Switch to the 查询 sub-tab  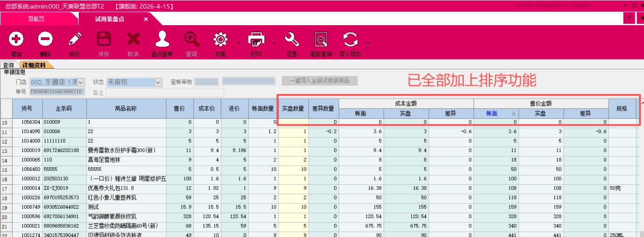tap(8, 65)
